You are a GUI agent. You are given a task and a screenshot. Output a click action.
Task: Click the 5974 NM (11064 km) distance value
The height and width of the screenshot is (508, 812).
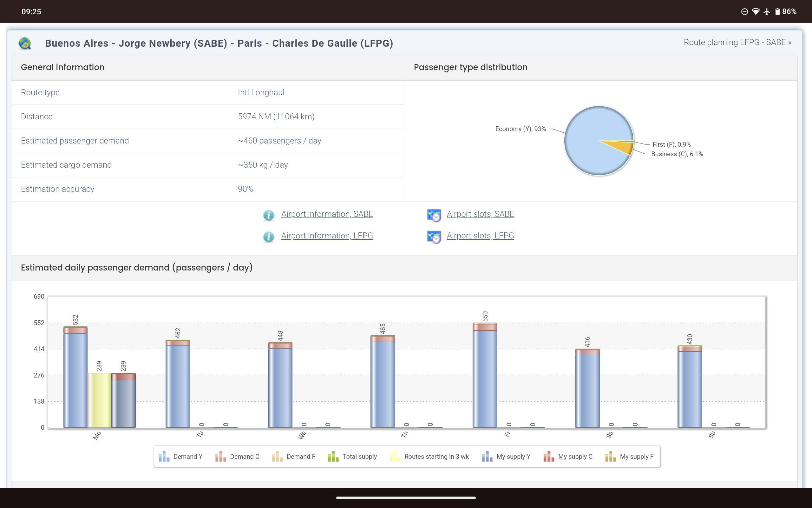tap(276, 117)
